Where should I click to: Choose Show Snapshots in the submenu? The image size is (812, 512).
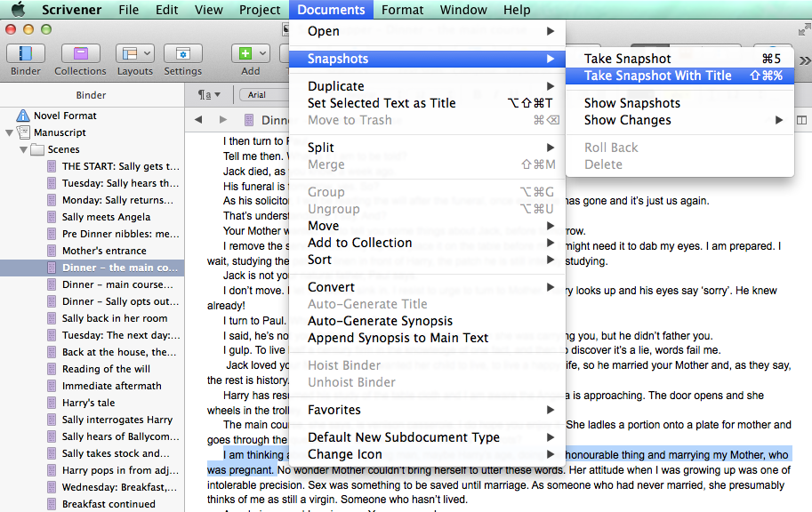pos(679,103)
